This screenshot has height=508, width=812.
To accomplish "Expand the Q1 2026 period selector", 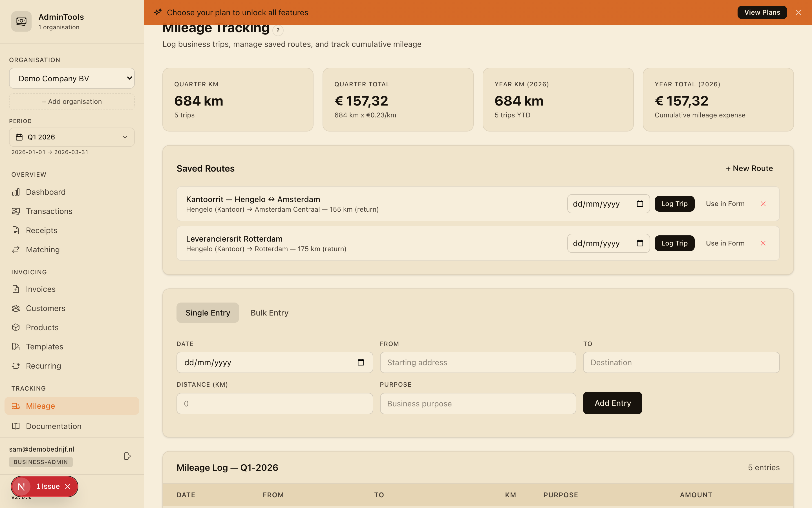I will click(72, 137).
